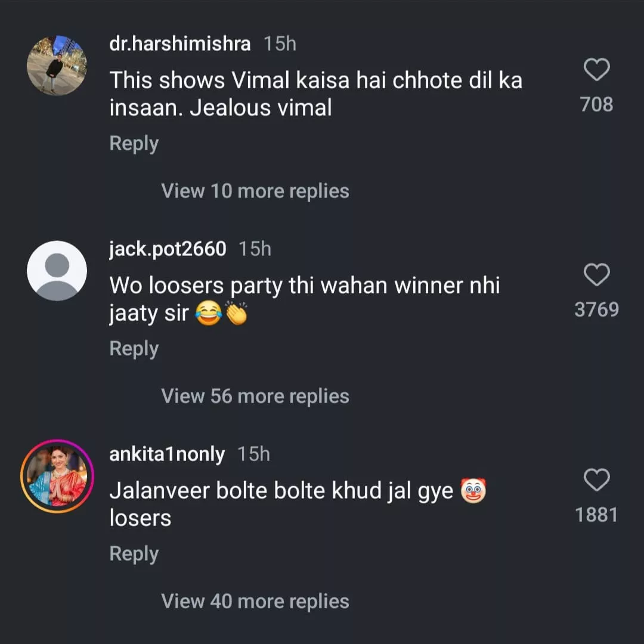
Task: Like jack.pot2660's comment with the heart
Action: point(597,274)
